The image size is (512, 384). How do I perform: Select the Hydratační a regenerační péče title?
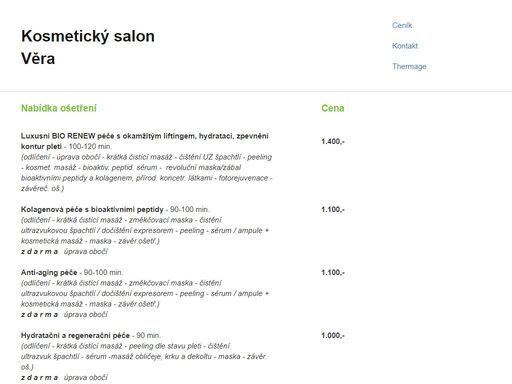point(75,335)
